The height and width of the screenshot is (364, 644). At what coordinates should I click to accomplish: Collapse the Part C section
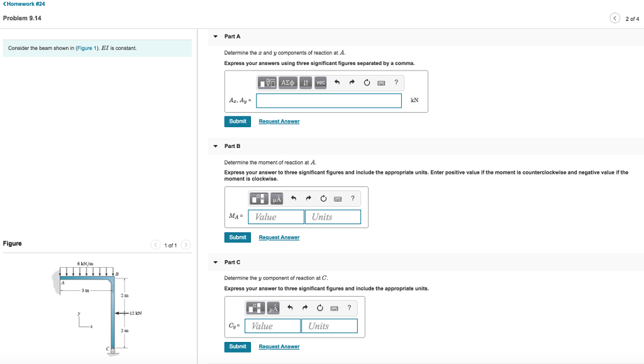216,262
